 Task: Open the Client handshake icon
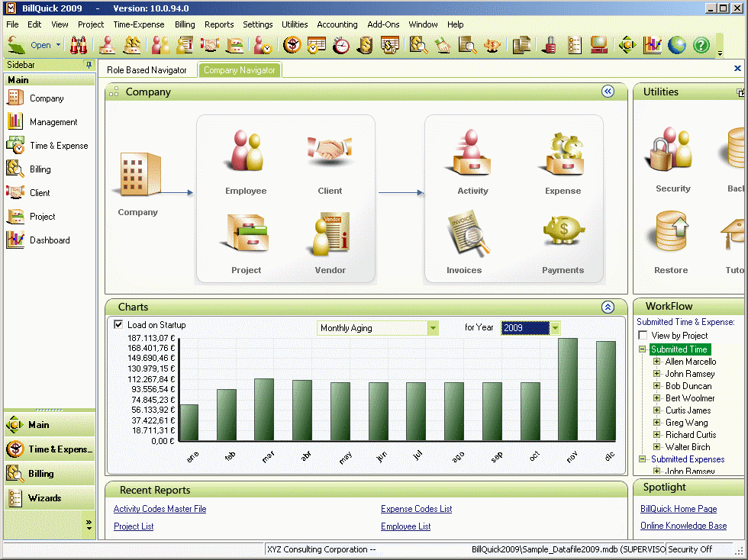(330, 151)
